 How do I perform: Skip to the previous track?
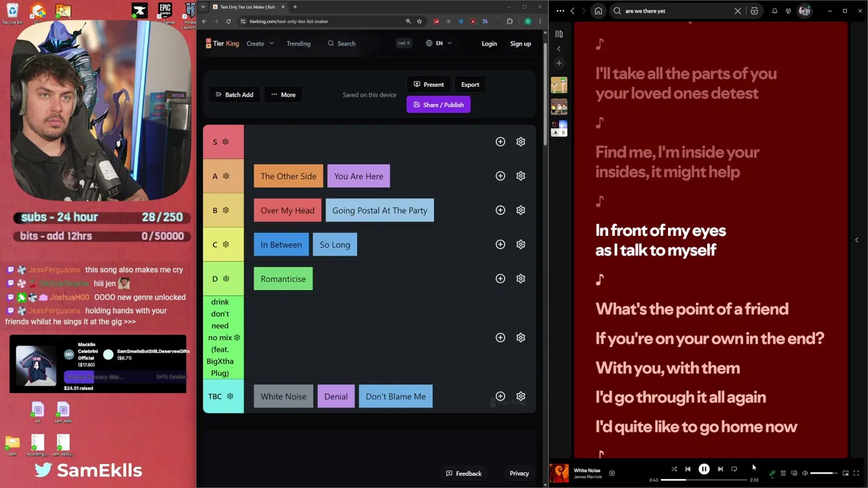688,469
